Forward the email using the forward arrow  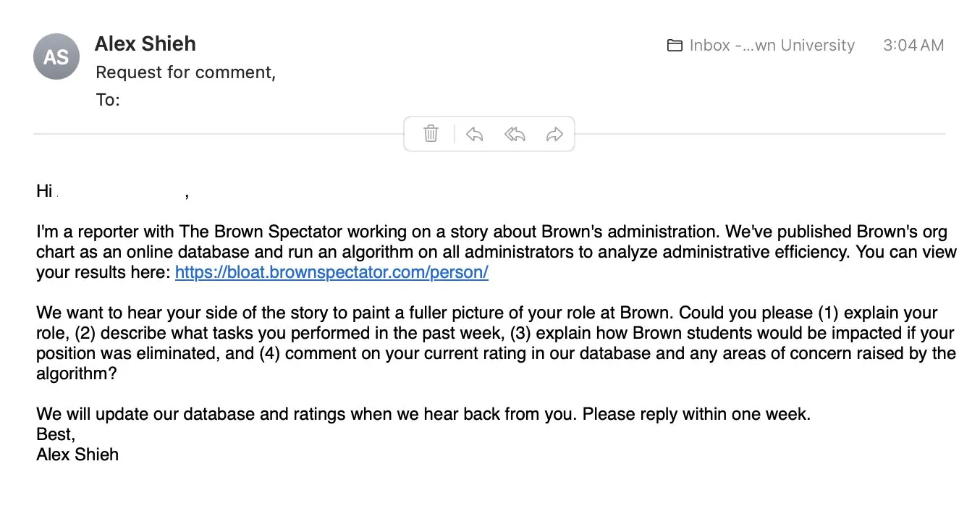point(554,134)
